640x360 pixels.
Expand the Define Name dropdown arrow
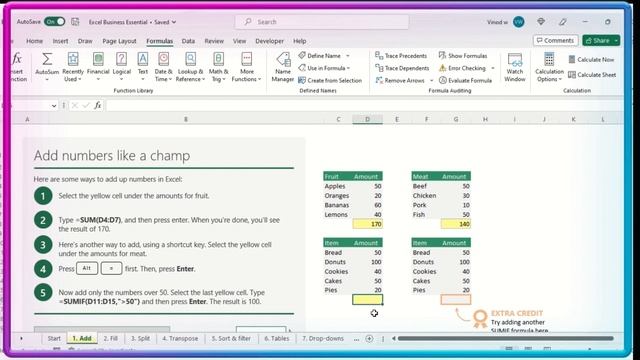point(348,56)
